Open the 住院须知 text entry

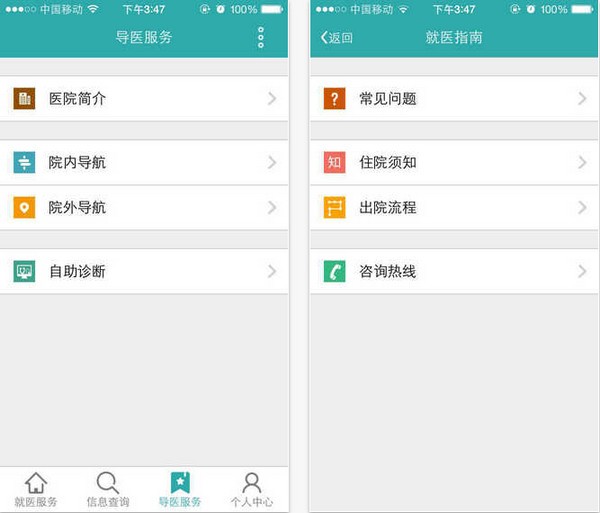(388, 163)
